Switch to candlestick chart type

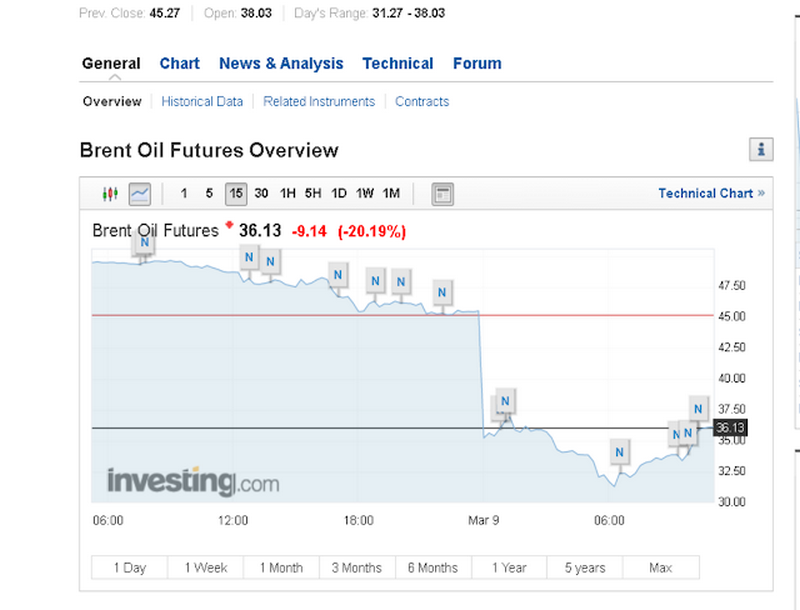110,193
